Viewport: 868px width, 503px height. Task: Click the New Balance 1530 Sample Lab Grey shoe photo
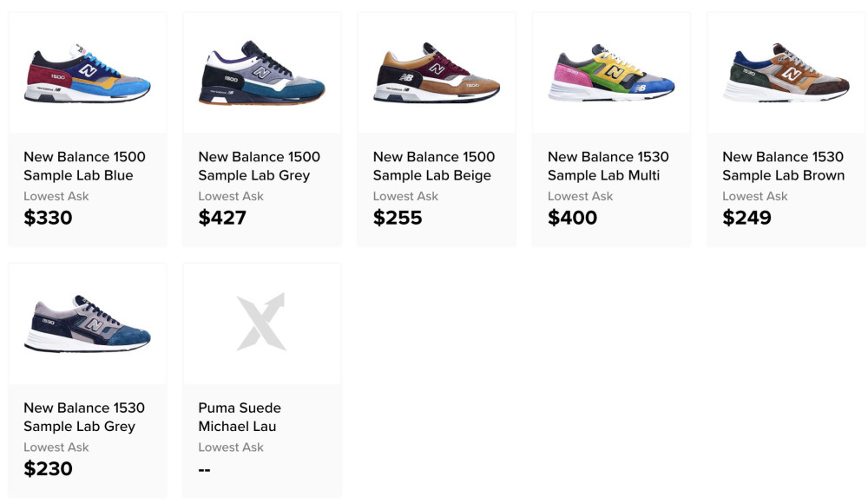[87, 323]
